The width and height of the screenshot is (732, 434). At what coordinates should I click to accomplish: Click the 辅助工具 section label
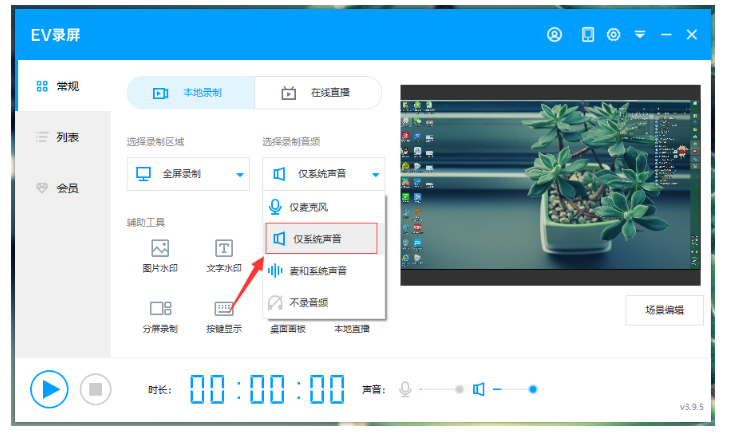(146, 223)
